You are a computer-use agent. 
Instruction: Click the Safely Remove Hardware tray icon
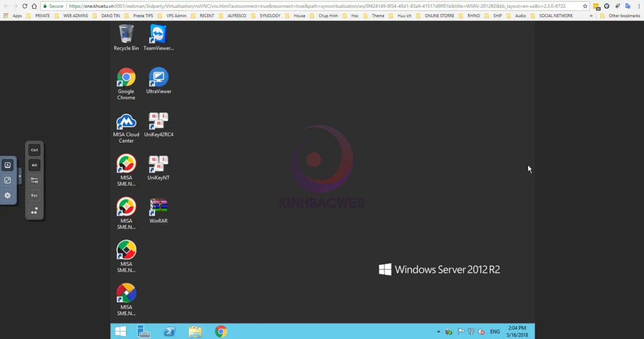[x=449, y=332]
